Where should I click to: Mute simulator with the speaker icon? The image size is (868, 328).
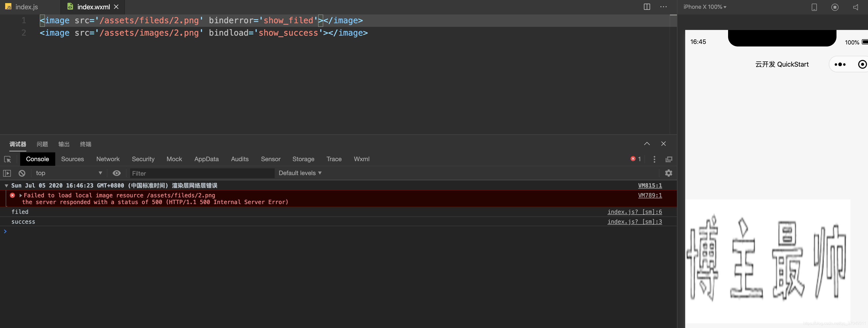tap(856, 7)
